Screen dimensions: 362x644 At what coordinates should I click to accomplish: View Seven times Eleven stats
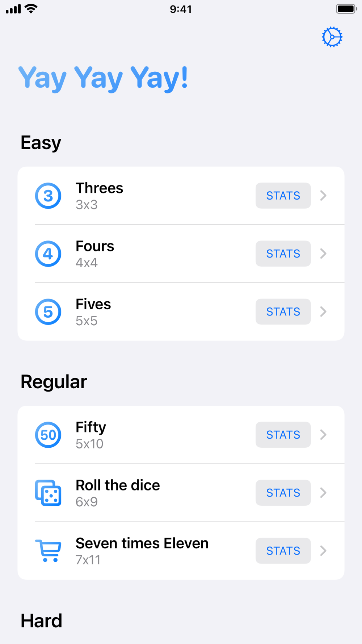(x=283, y=551)
